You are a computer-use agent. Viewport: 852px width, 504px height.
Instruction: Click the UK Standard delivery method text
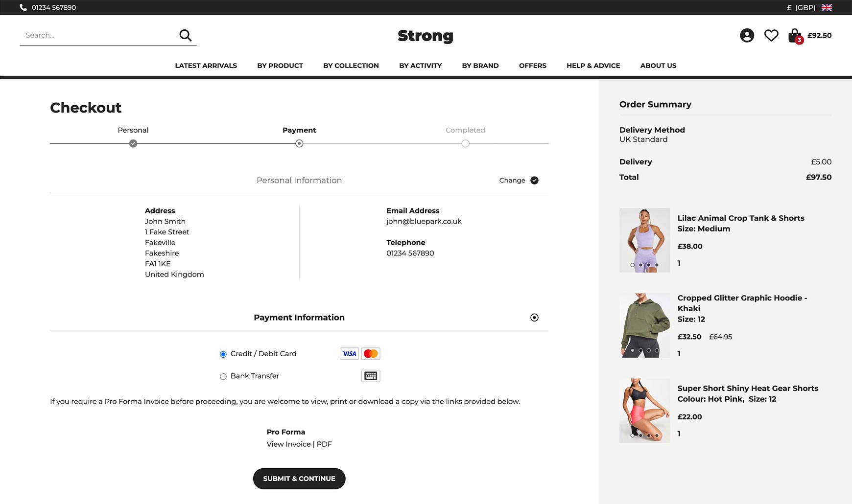point(643,139)
